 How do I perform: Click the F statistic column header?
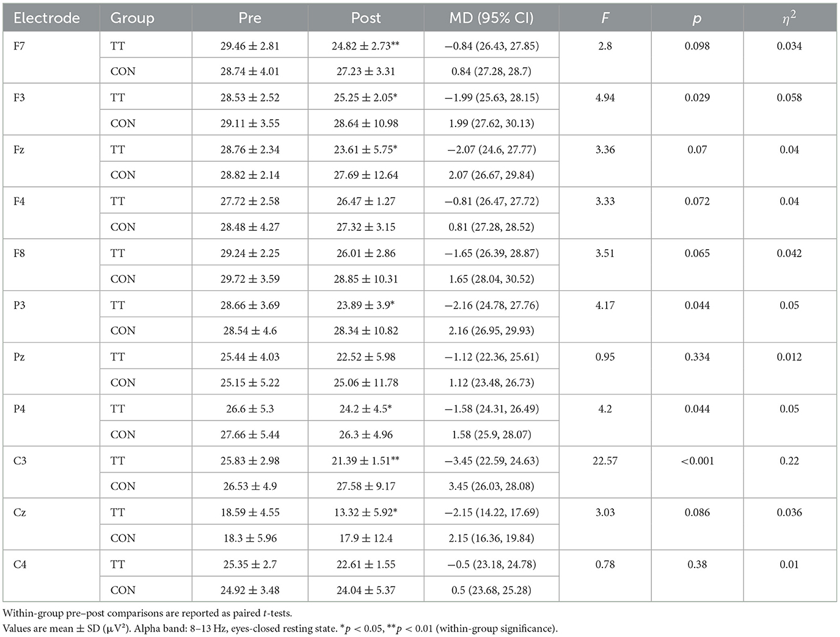click(x=605, y=18)
